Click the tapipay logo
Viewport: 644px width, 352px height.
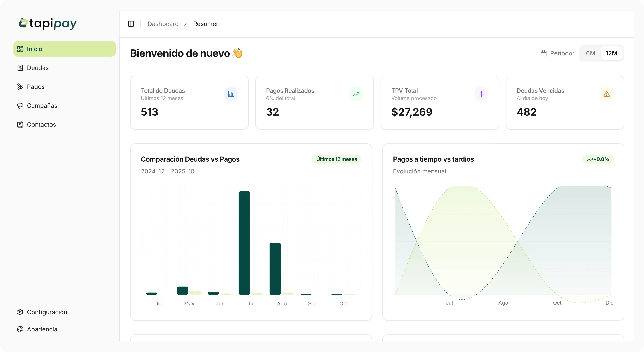coord(47,24)
